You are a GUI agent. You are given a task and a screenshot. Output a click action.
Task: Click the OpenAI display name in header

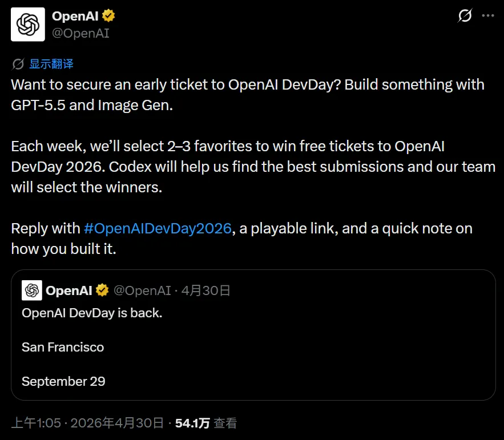[75, 16]
